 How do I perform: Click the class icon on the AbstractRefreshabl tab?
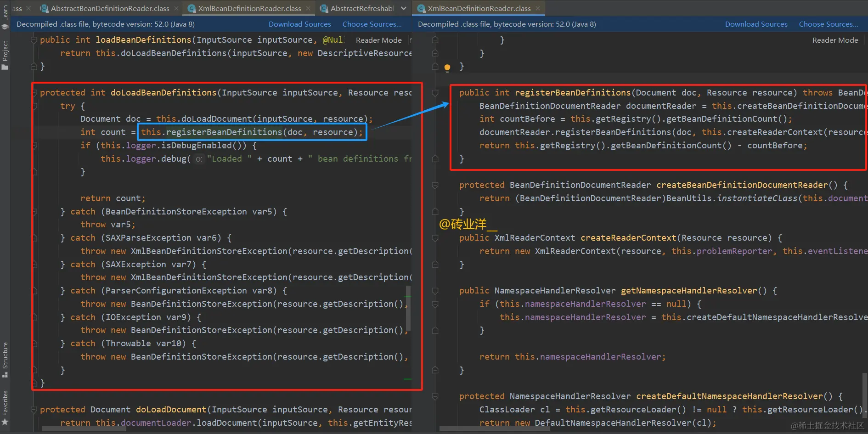[324, 8]
